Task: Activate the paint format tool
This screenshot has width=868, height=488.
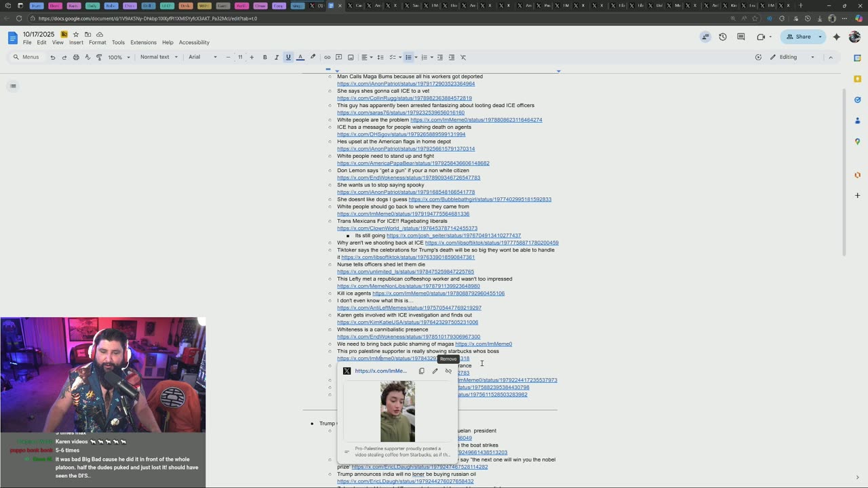Action: [99, 58]
